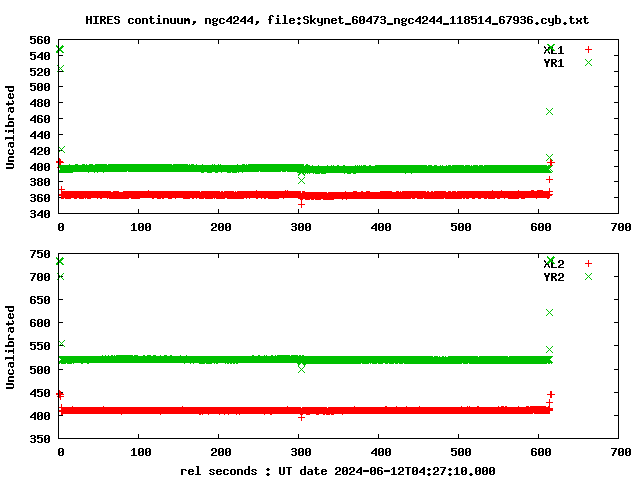Click the rel seconds UT date axis label
This screenshot has width=640, height=480.
[x=338, y=471]
